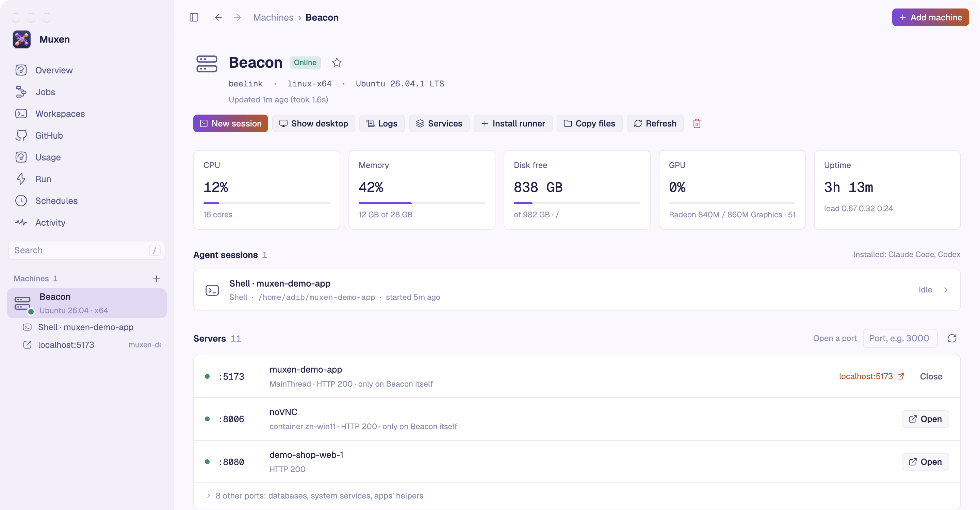Open the Usage page

87,157
